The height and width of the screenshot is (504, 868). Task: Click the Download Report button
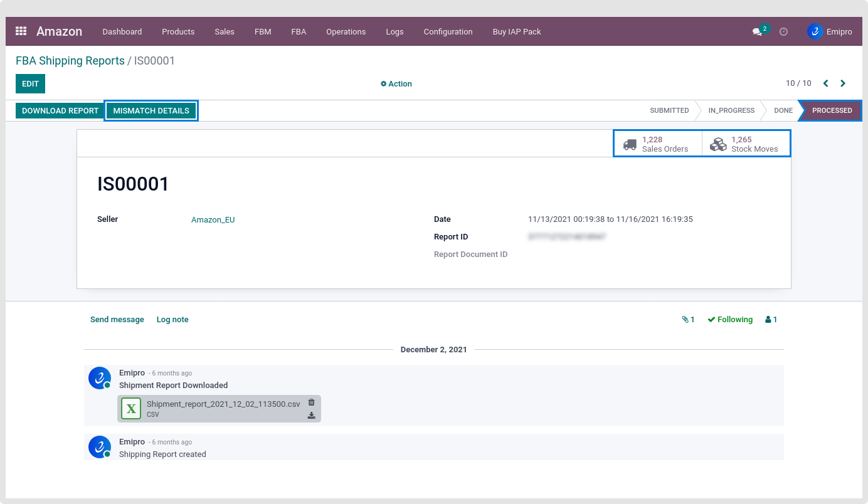pos(60,111)
